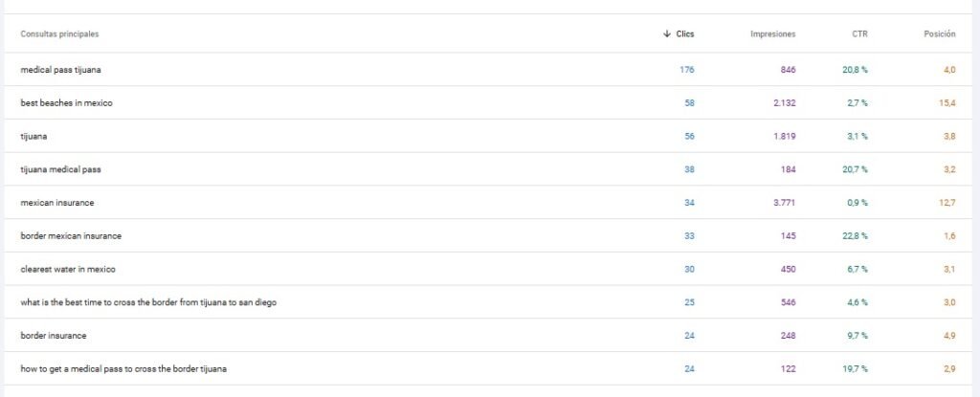Select the 'best time to cross the border' query
Viewport: 980px width, 397px height.
pos(489,302)
